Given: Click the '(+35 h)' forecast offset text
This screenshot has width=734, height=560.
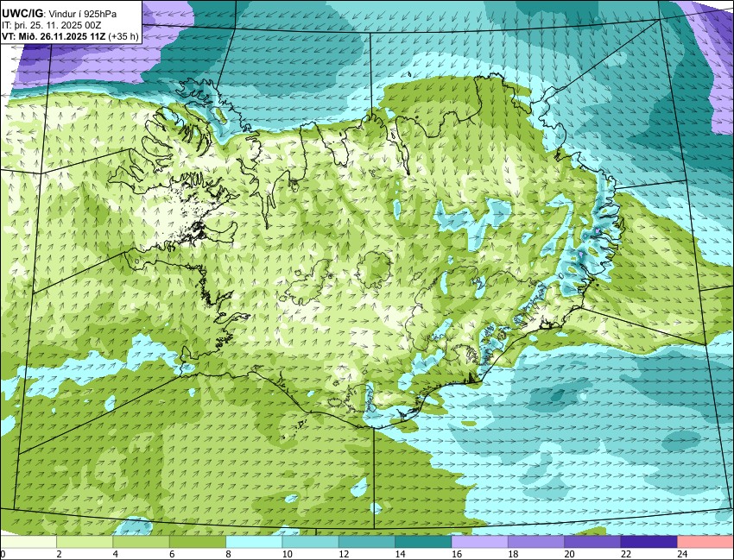Looking at the screenshot, I should coord(123,36).
